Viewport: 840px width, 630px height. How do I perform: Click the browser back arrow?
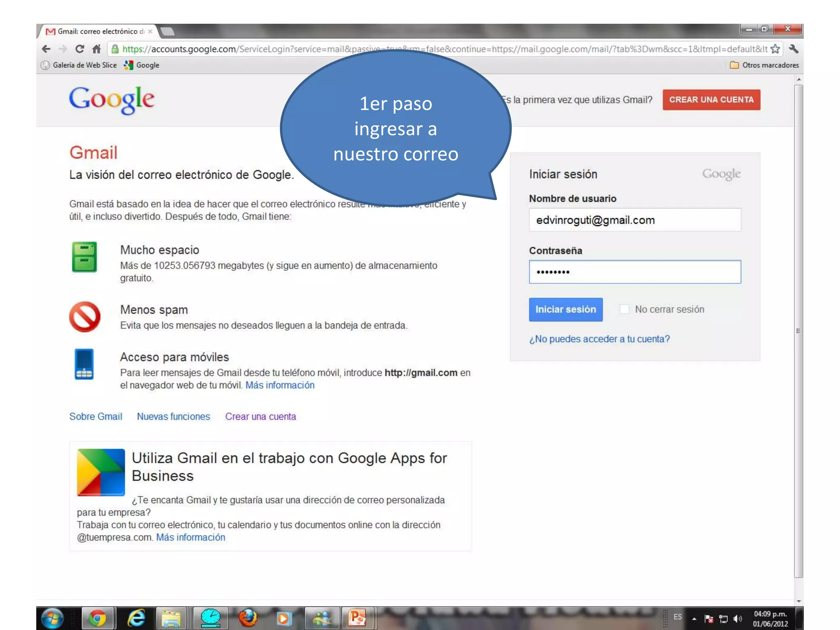pos(46,49)
